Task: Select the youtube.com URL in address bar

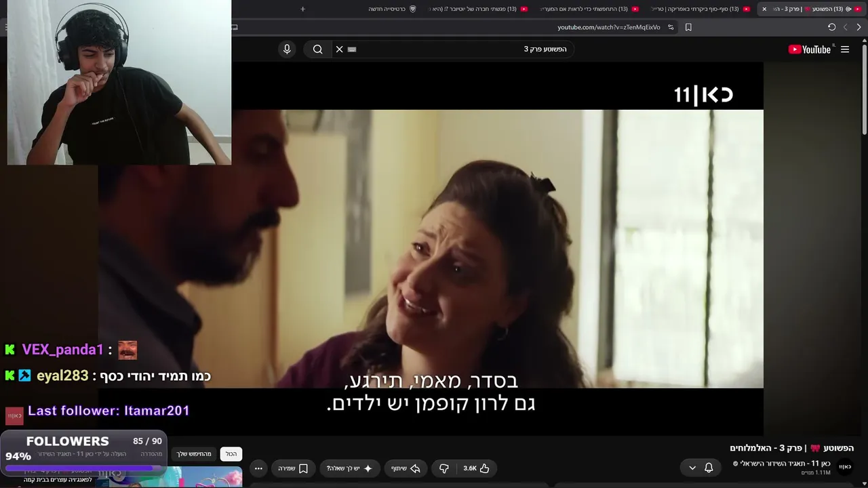Action: pos(609,27)
